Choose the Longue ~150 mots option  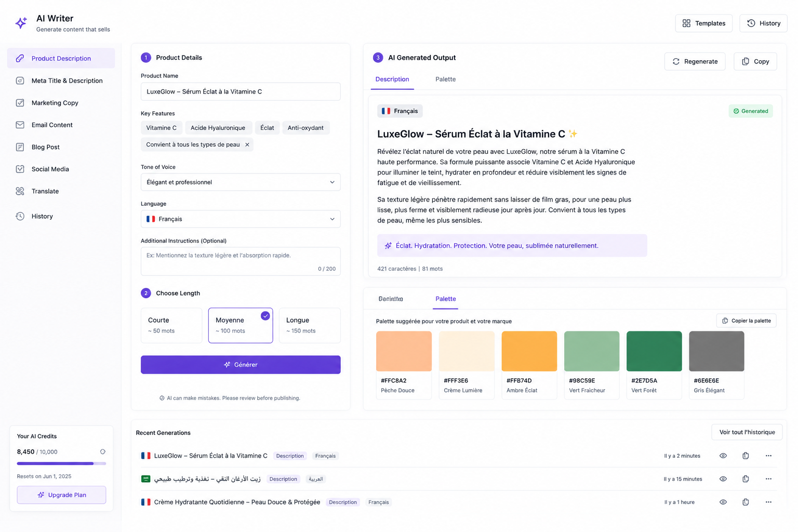310,325
